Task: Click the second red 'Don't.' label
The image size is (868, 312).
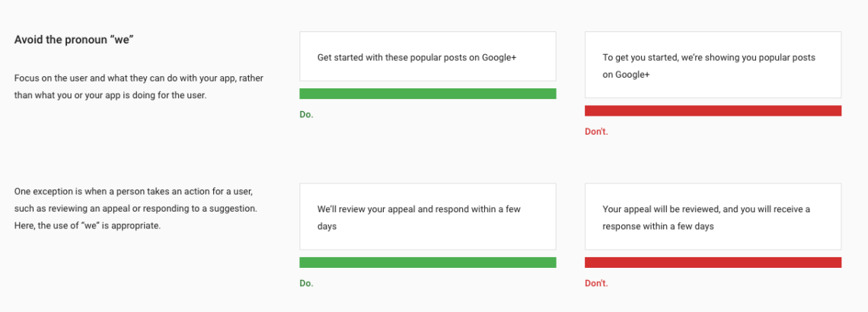Action: pyautogui.click(x=596, y=283)
